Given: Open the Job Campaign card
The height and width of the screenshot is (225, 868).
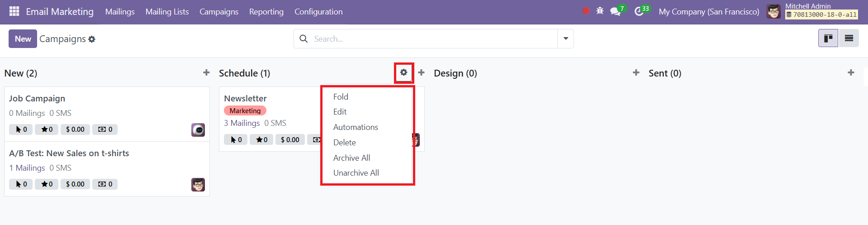Looking at the screenshot, I should pos(107,114).
